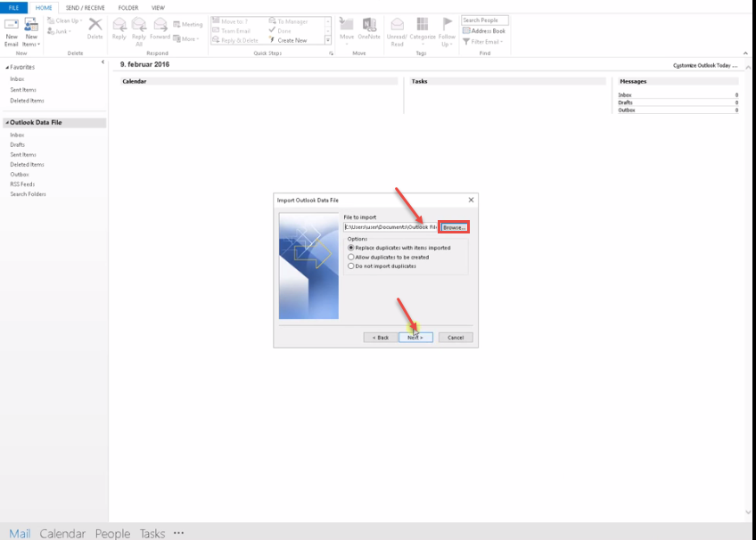
Task: Click the Follow Up flag icon
Action: [x=448, y=23]
